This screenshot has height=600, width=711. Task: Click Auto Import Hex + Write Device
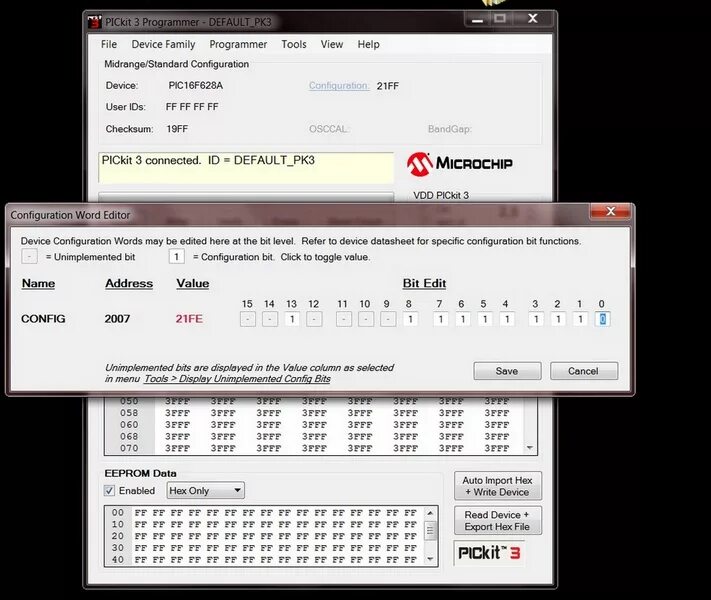(498, 486)
